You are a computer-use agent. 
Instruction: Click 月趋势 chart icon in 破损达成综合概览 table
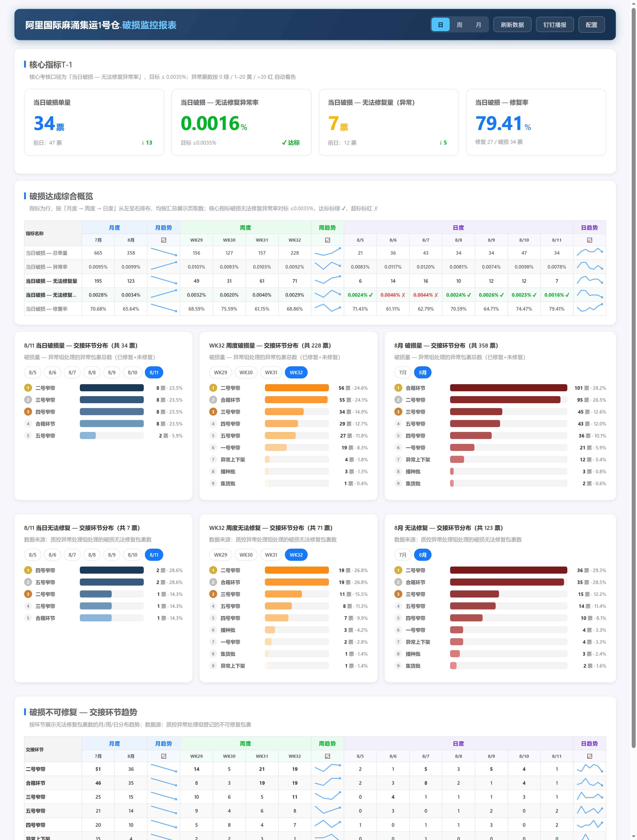163,240
